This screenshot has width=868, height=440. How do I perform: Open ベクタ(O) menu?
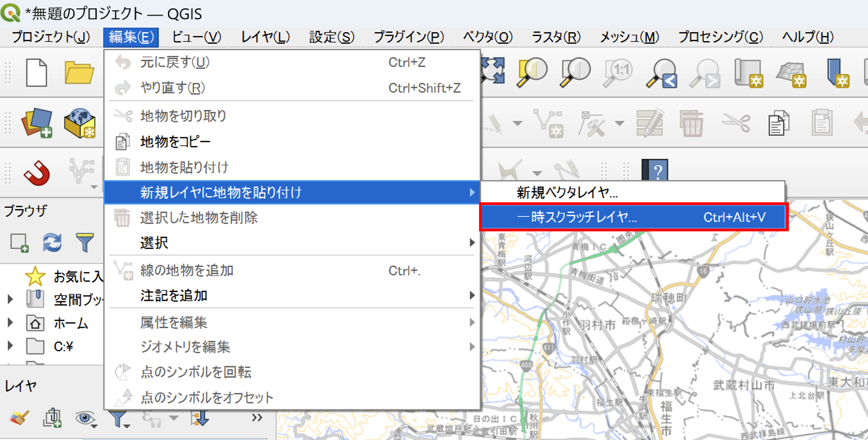pyautogui.click(x=488, y=37)
